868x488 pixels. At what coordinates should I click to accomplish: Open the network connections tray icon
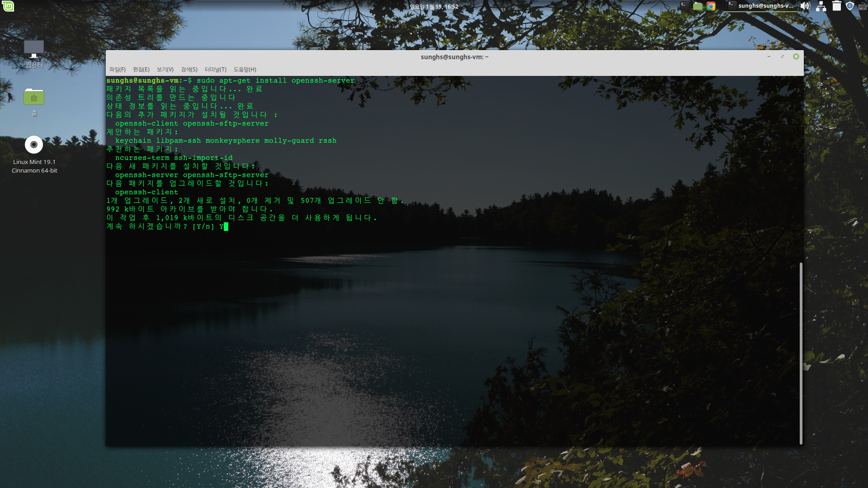click(x=821, y=6)
